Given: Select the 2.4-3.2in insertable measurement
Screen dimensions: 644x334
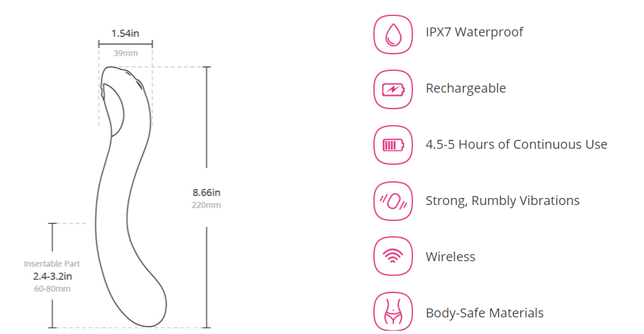Looking at the screenshot, I should click(x=52, y=277).
